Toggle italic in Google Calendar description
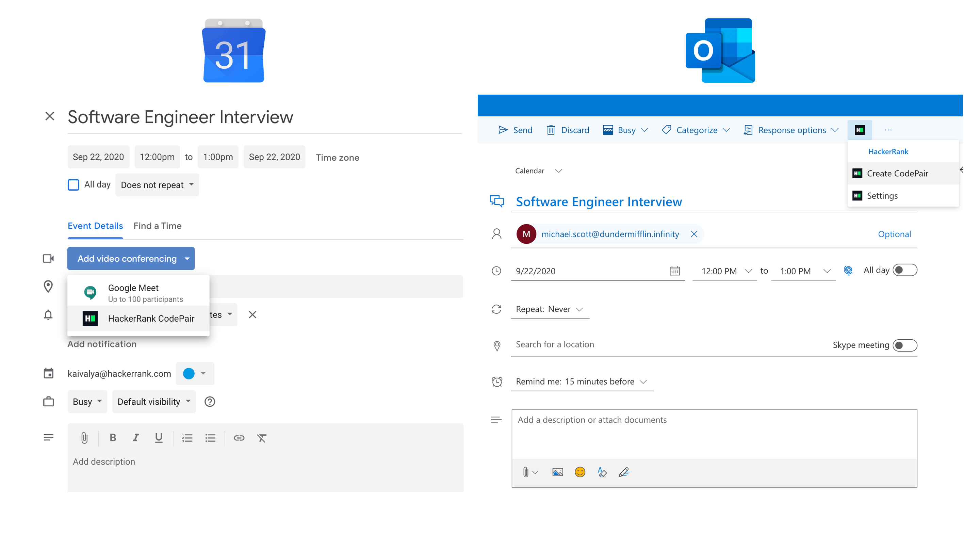This screenshot has width=980, height=535. point(135,438)
